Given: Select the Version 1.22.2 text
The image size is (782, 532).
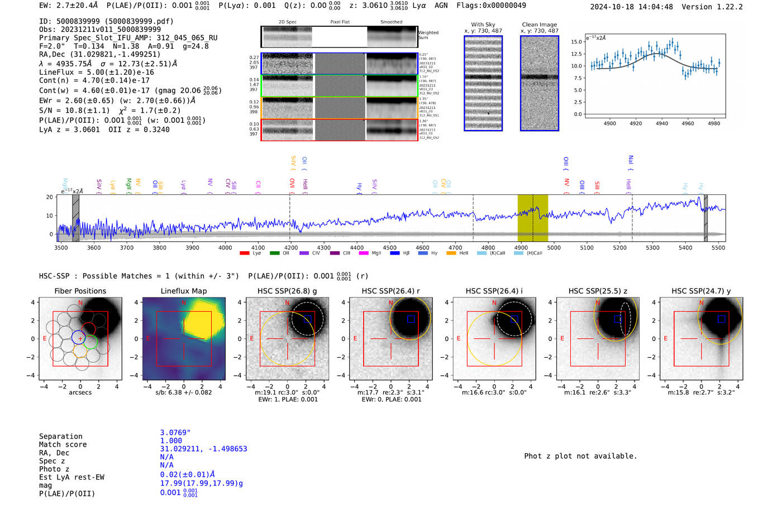Looking at the screenshot, I should click(712, 7).
